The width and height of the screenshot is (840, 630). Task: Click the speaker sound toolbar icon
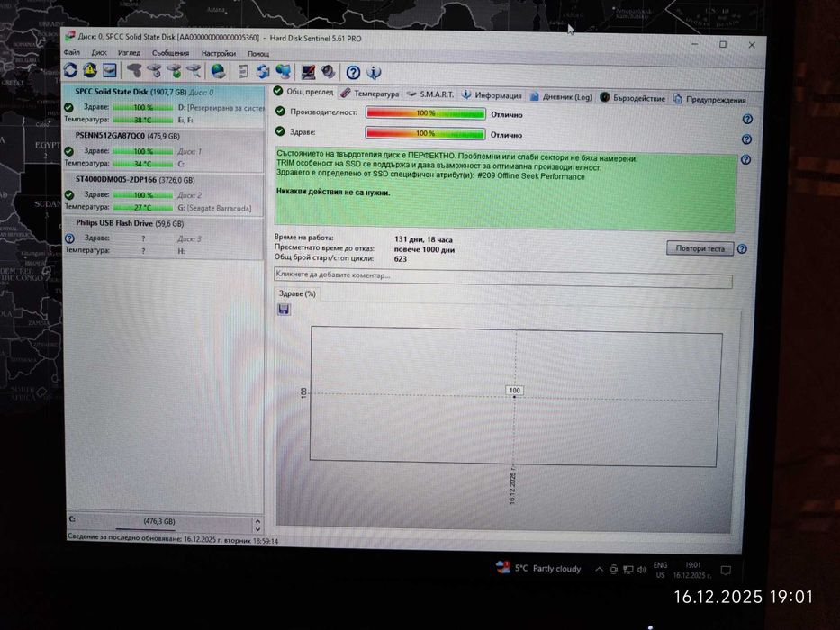pyautogui.click(x=329, y=72)
